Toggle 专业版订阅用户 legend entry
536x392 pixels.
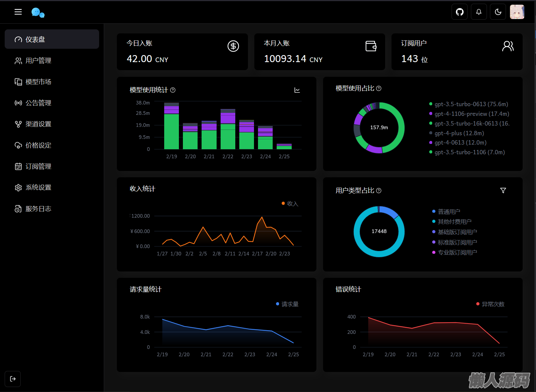coord(455,252)
